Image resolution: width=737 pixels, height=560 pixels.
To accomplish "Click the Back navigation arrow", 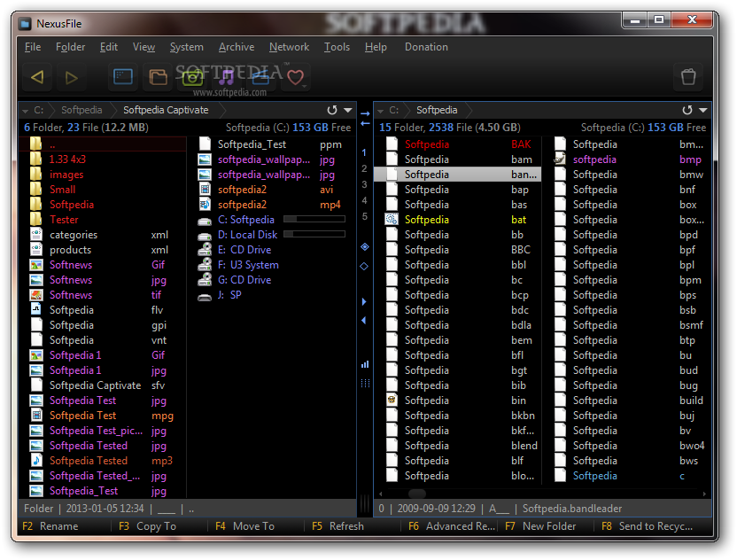I will 37,76.
